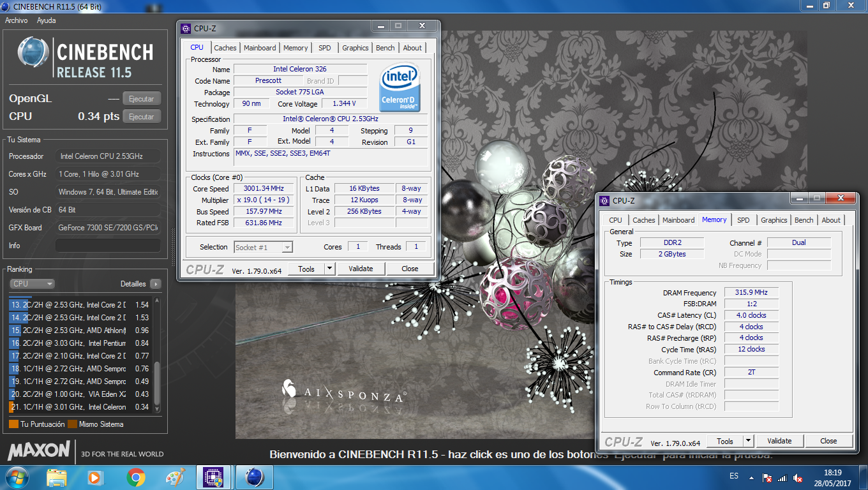This screenshot has width=868, height=490.
Task: Select SPD tab in Memory CPU-Z window
Action: tap(744, 220)
